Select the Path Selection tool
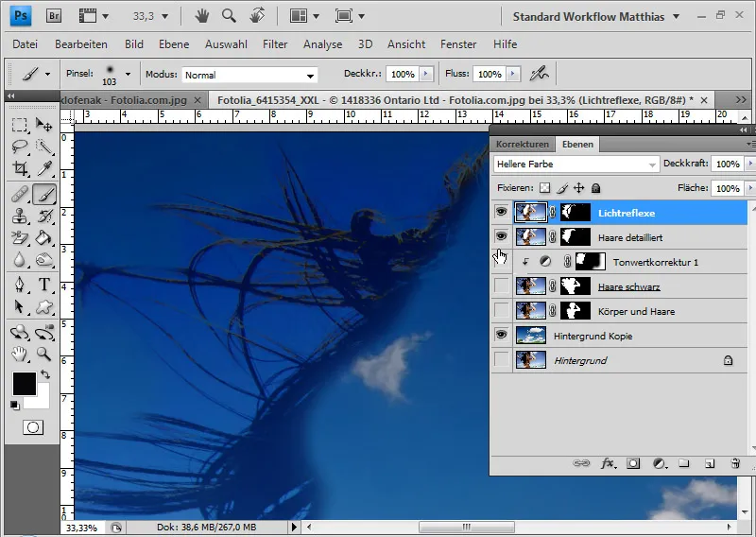Viewport: 756px width, 537px height. coord(20,307)
